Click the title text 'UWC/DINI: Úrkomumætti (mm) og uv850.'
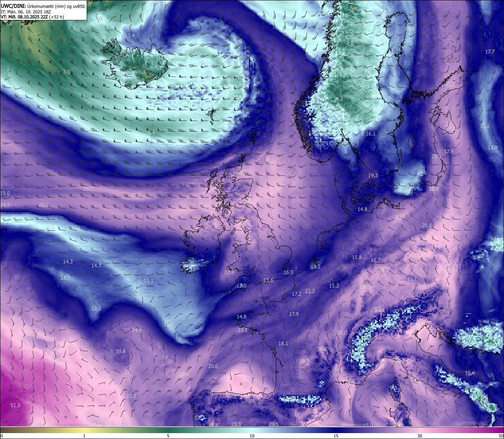Viewport: 504px width, 439px height. click(43, 6)
